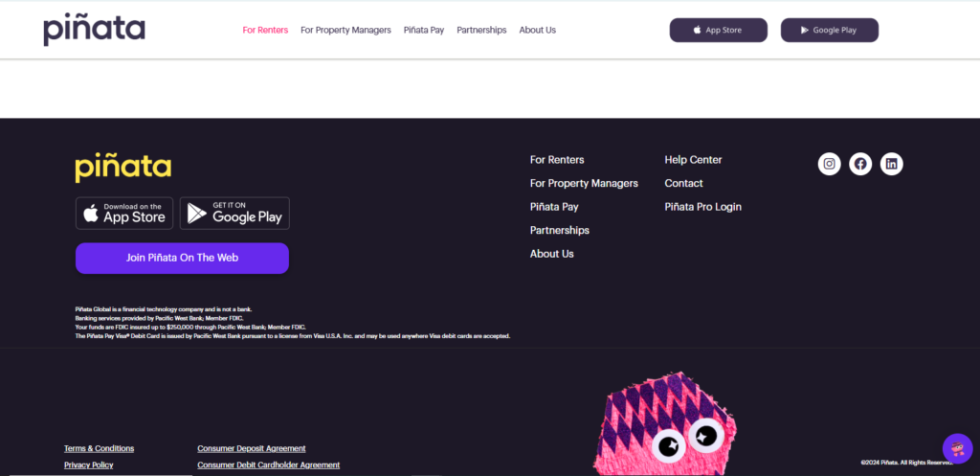980x476 pixels.
Task: Click the Google Play button in header
Action: (x=830, y=30)
